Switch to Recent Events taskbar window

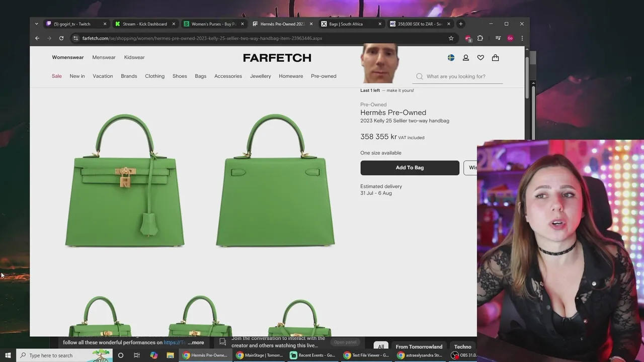coord(313,355)
